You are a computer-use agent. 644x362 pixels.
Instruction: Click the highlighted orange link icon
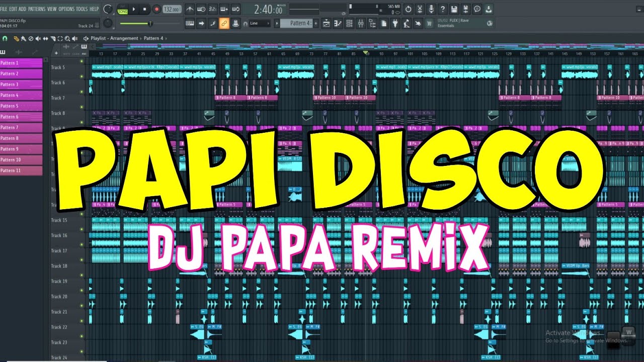[224, 23]
